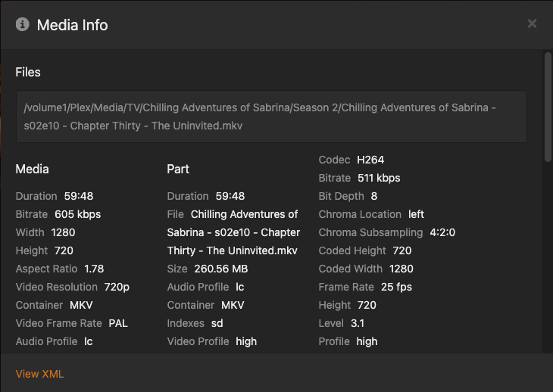This screenshot has height=392, width=553.
Task: Click the vertical scrollbar thumb
Action: 548,106
